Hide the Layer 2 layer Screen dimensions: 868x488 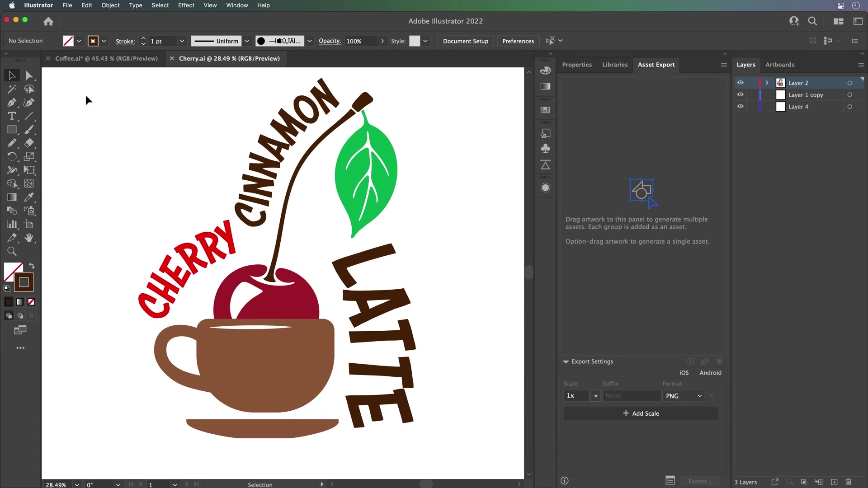point(741,82)
